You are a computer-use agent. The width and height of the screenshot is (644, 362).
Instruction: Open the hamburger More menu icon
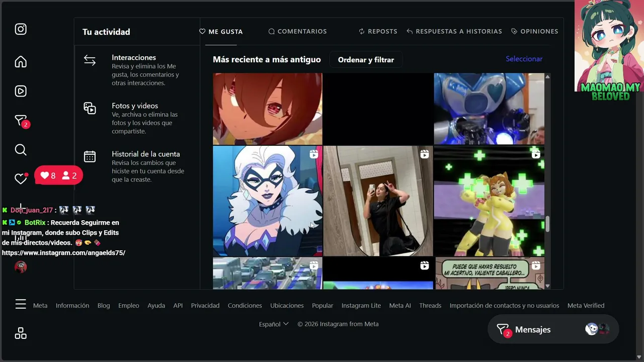point(21,304)
